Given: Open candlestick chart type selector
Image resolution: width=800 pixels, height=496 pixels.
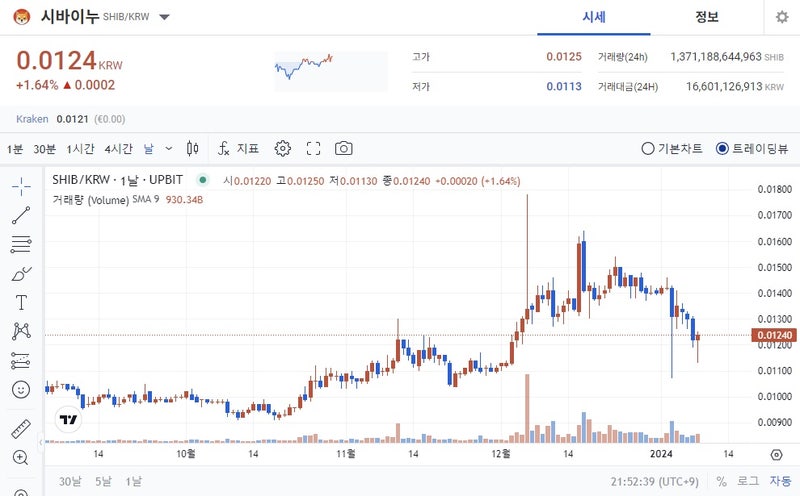Looking at the screenshot, I should pos(192,148).
